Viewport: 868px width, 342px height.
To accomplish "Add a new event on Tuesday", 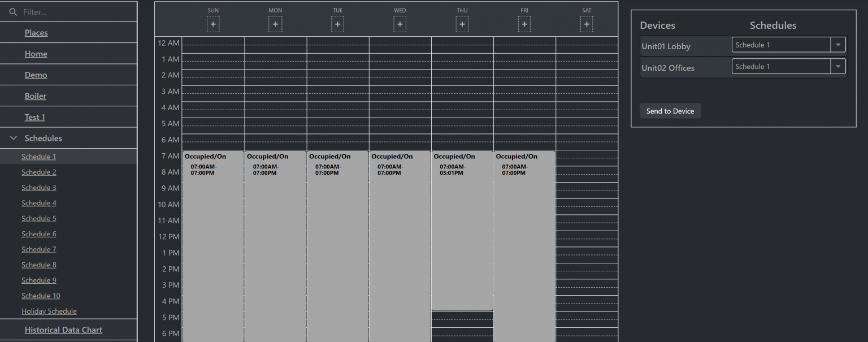I will pyautogui.click(x=337, y=24).
